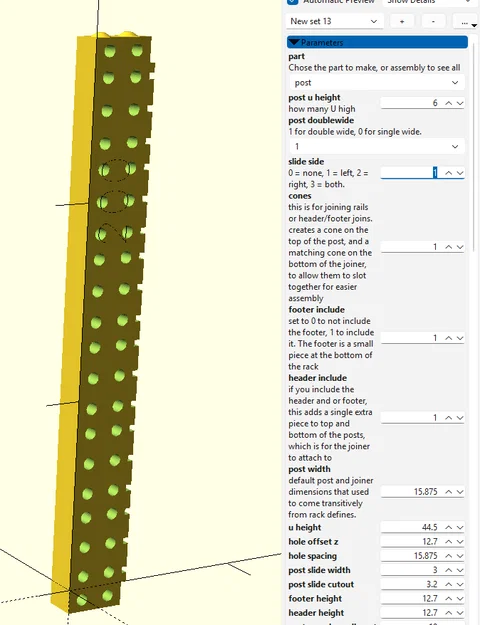Click the slide side input field
Screen dimensions: 480x625
pos(411,173)
